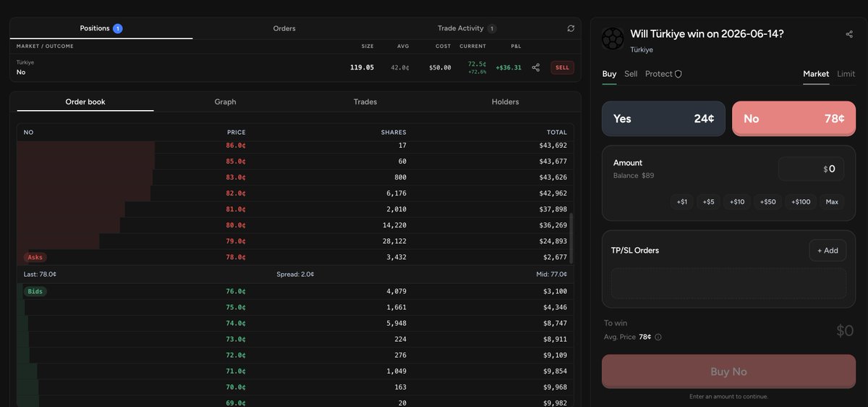
Task: Switch to the Orders tab
Action: click(x=284, y=28)
